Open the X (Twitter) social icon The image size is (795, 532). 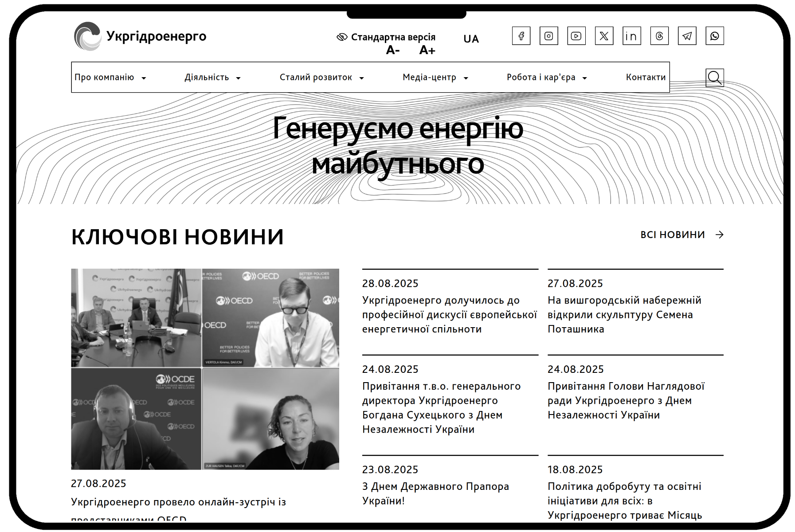[x=604, y=36]
